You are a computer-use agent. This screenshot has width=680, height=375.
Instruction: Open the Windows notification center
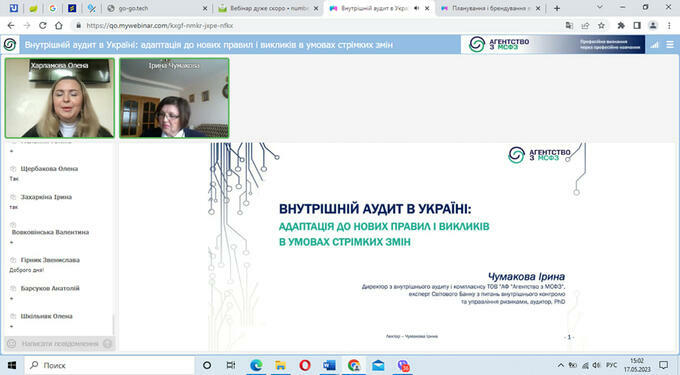663,365
